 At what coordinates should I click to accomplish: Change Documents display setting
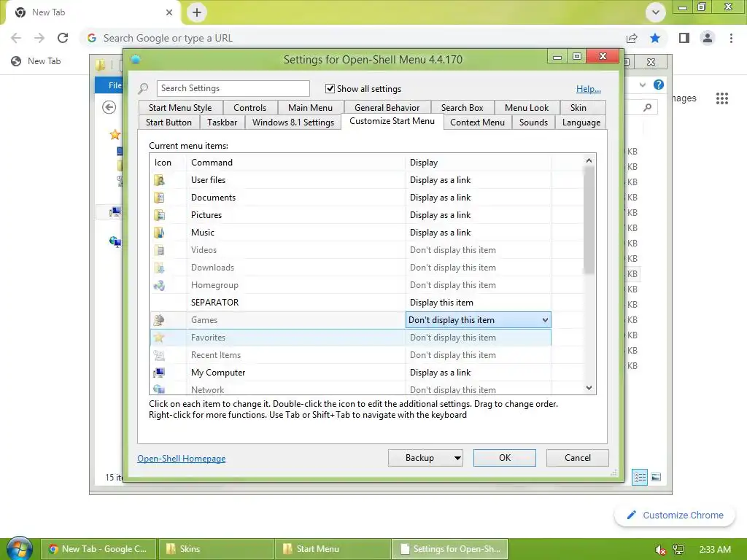click(478, 198)
